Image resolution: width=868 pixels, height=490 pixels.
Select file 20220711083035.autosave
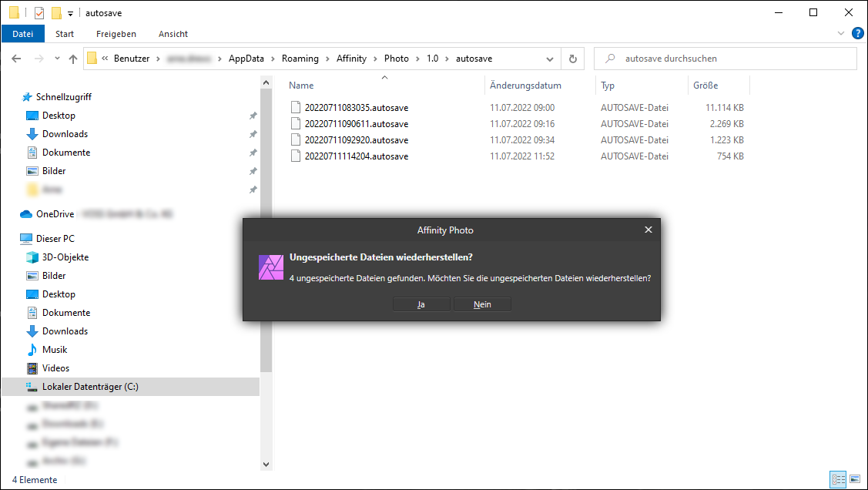(357, 107)
